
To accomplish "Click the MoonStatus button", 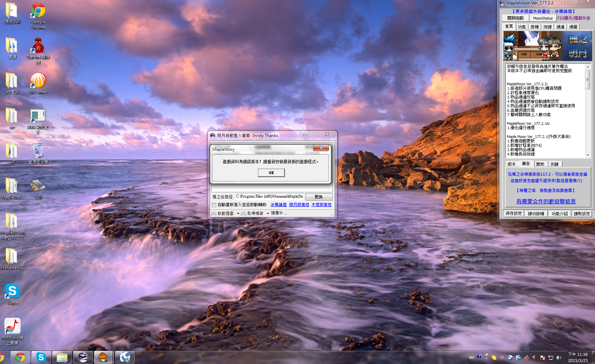I will [x=543, y=18].
